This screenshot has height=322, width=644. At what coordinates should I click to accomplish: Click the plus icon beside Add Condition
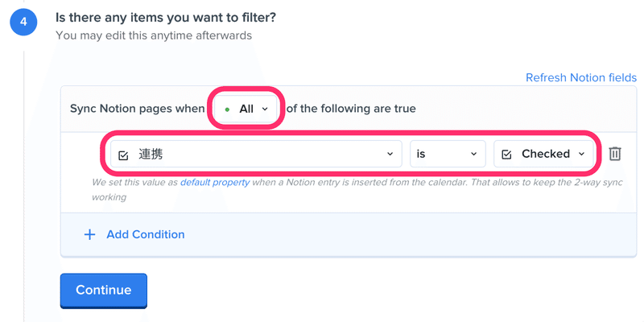tap(89, 234)
